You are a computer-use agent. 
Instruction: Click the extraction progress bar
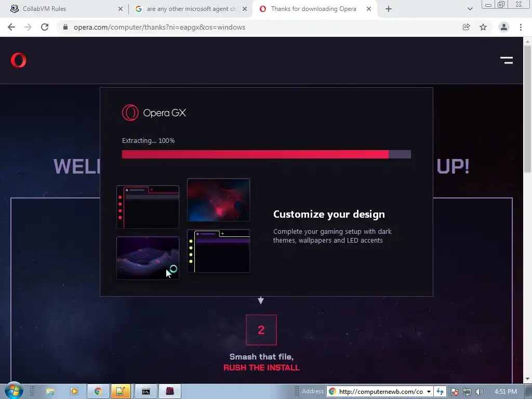point(267,154)
